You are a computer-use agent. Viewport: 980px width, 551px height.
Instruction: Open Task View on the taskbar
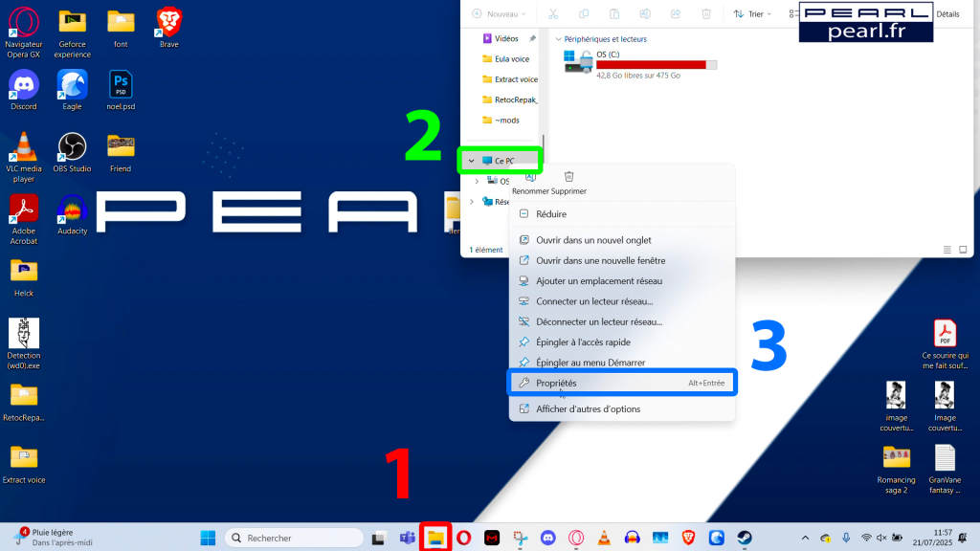[379, 538]
